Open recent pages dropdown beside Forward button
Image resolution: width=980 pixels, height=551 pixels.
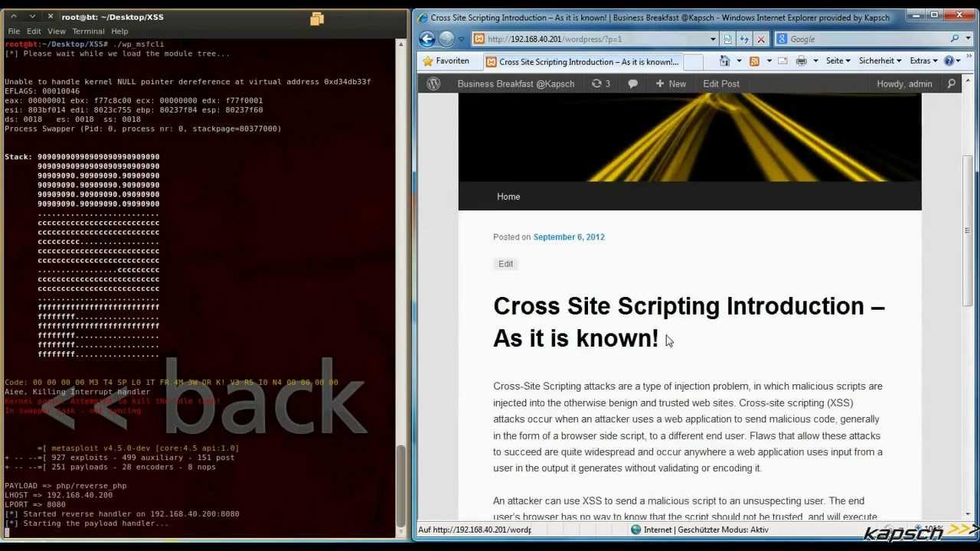pos(462,39)
